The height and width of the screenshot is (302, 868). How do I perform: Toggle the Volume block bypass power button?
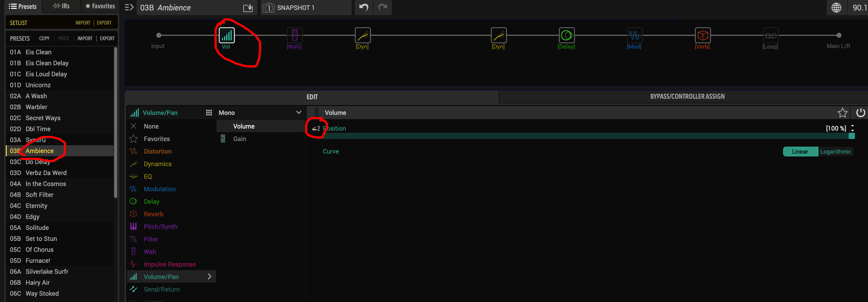pyautogui.click(x=860, y=112)
